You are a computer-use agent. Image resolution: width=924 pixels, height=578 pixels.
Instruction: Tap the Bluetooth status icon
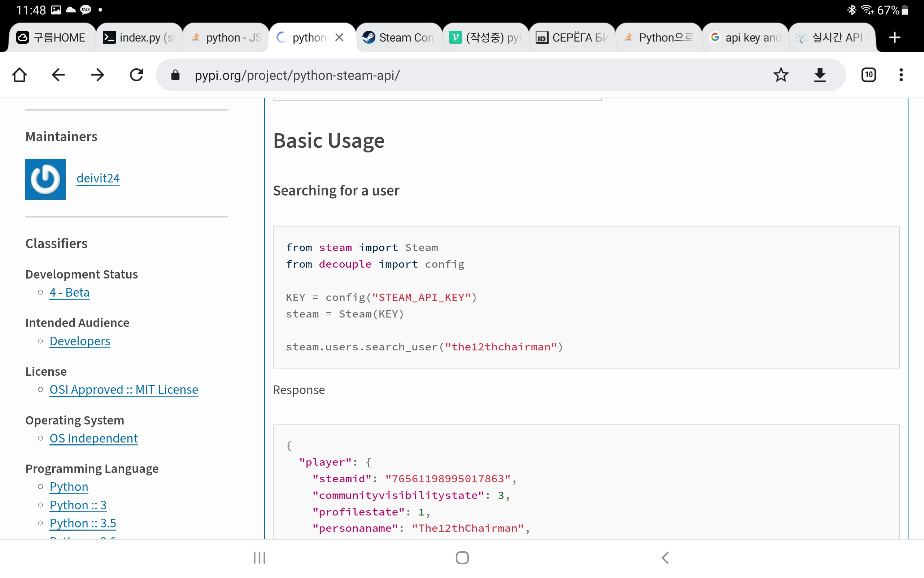click(x=852, y=10)
